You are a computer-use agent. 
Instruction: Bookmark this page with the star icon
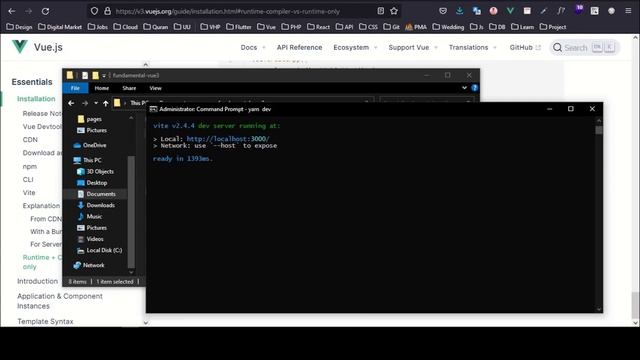[x=394, y=11]
